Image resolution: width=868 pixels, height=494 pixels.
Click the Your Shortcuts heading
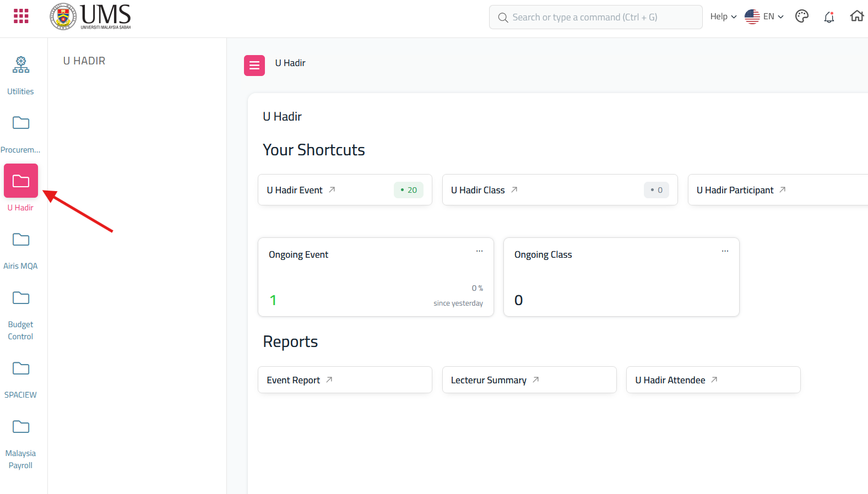(x=314, y=150)
